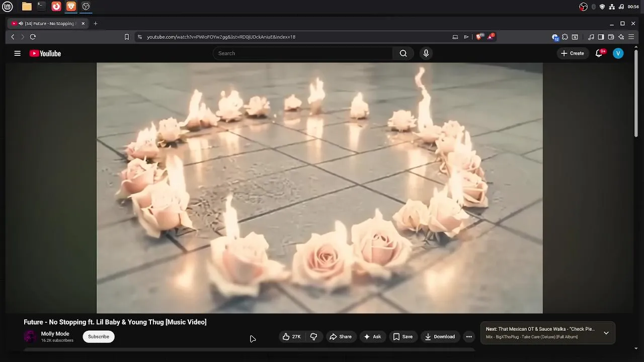
Task: Open a new browser tab
Action: [x=96, y=24]
